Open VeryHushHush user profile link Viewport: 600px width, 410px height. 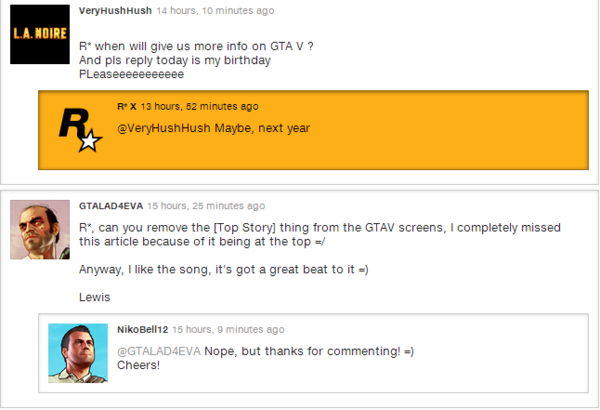115,11
